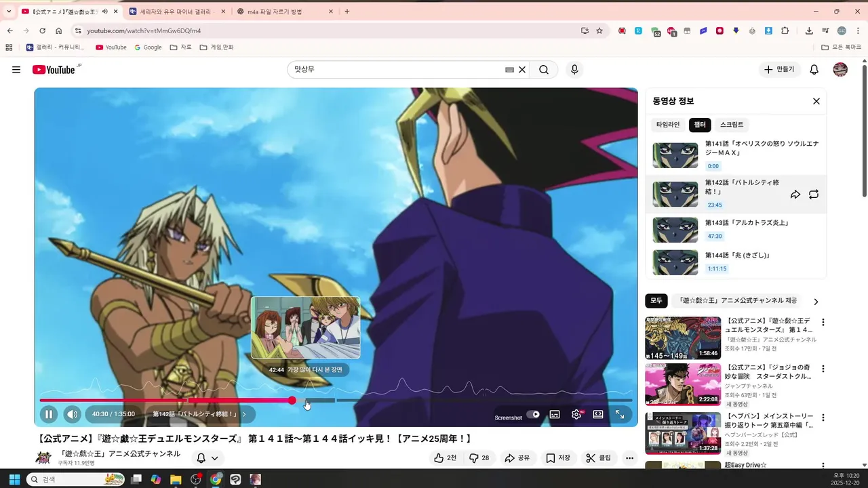The height and width of the screenshot is (488, 868).
Task: Open more actions under the video
Action: coord(630,458)
